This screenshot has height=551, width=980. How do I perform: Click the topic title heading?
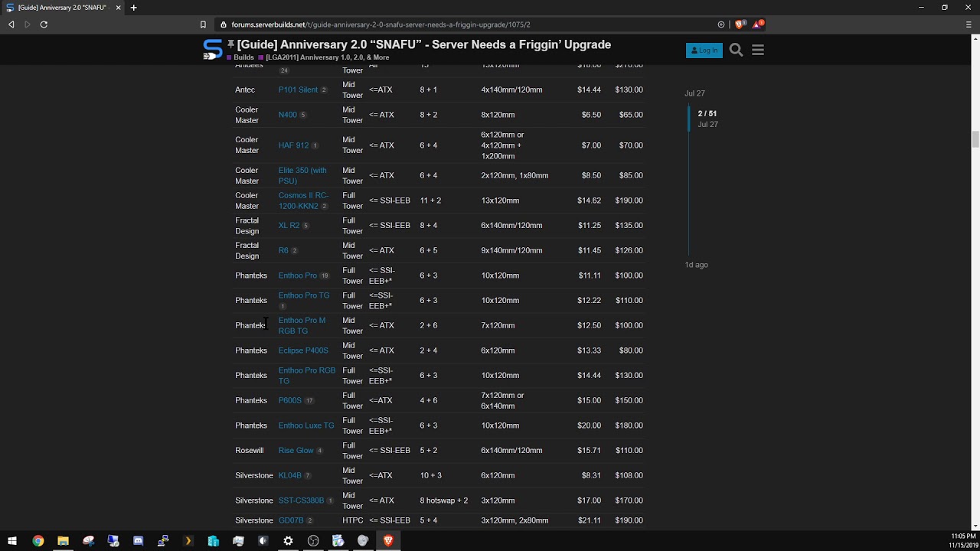coord(423,44)
